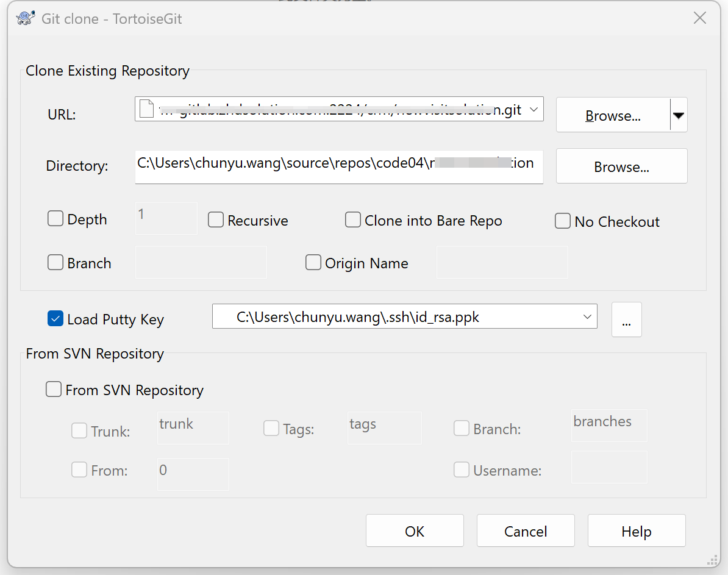Toggle the Tags: checkbox
This screenshot has height=575, width=728.
point(271,428)
